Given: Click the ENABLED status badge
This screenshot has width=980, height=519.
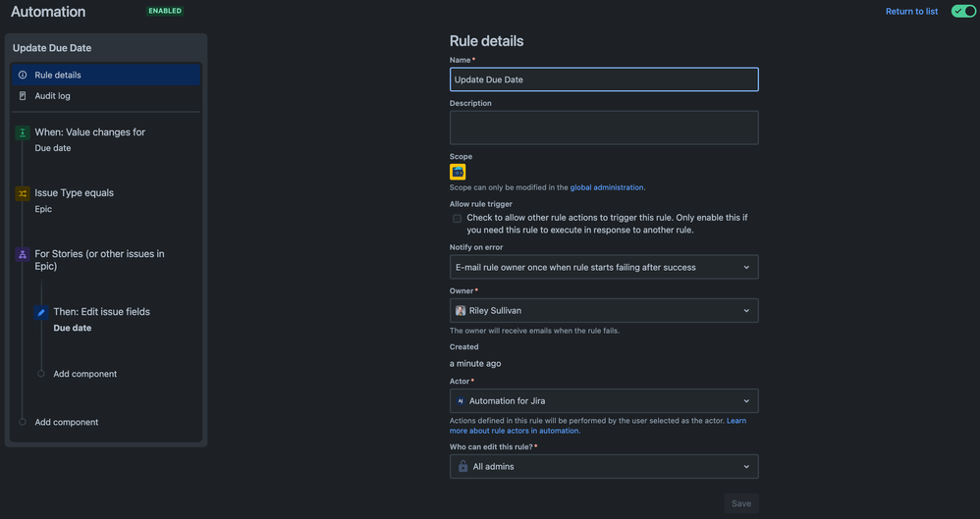Looking at the screenshot, I should coord(165,11).
